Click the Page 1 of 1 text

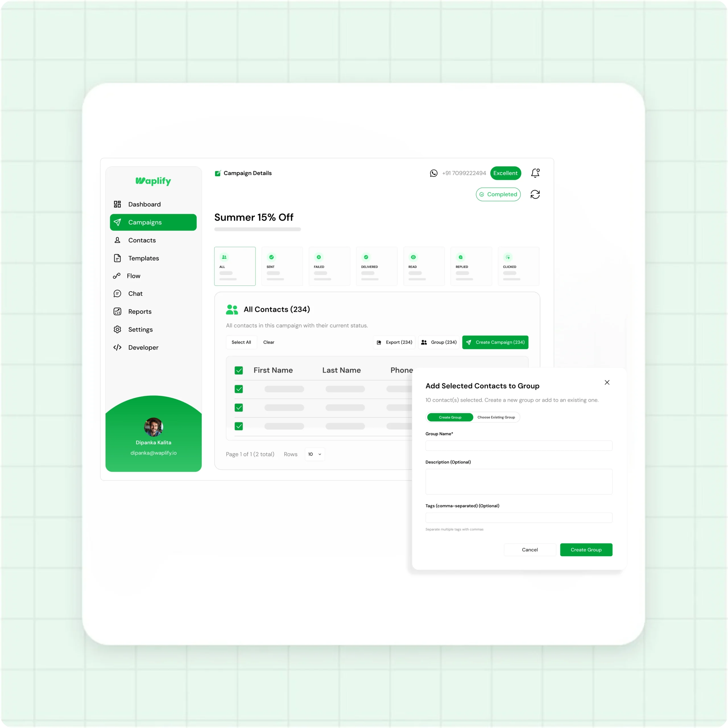[250, 454]
